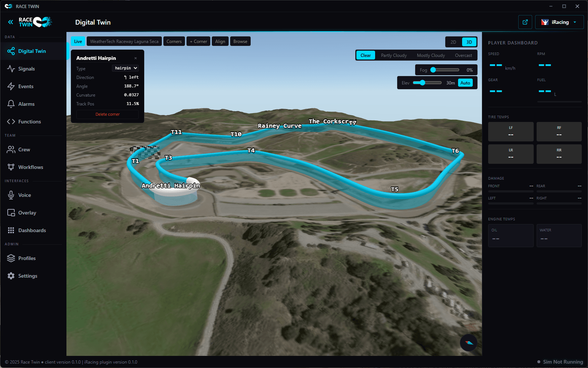Open digital twin in external window

click(x=525, y=22)
